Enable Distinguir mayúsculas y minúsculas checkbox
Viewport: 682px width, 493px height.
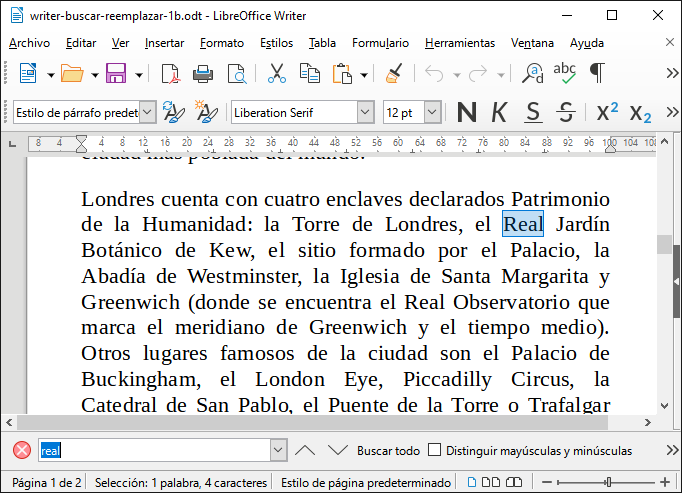(434, 450)
